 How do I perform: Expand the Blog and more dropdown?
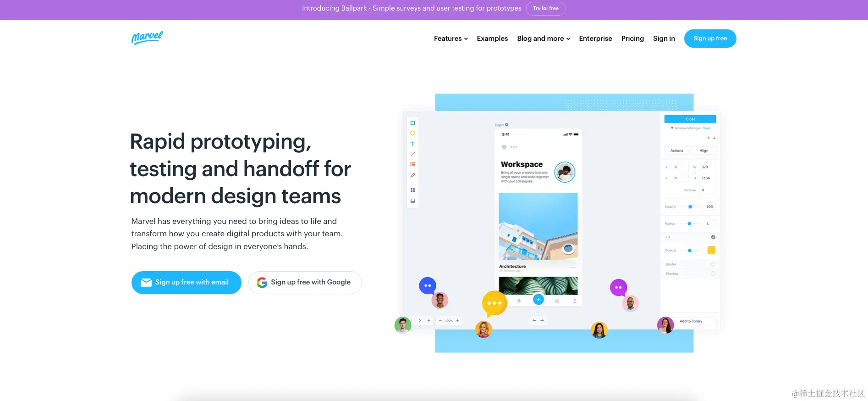pos(544,39)
